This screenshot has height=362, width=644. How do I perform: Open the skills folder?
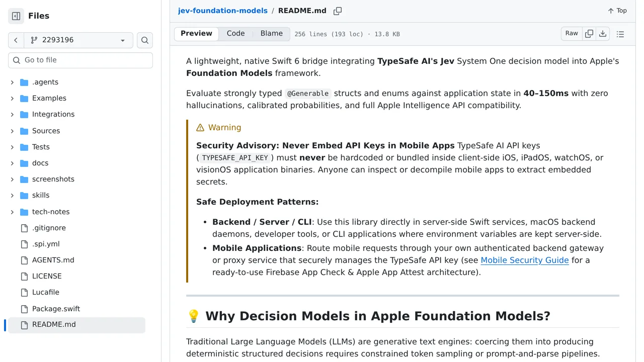41,196
